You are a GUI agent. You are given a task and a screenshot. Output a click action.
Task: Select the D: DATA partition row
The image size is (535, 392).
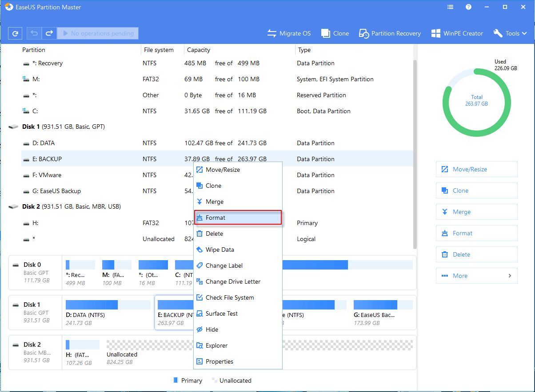[217, 143]
